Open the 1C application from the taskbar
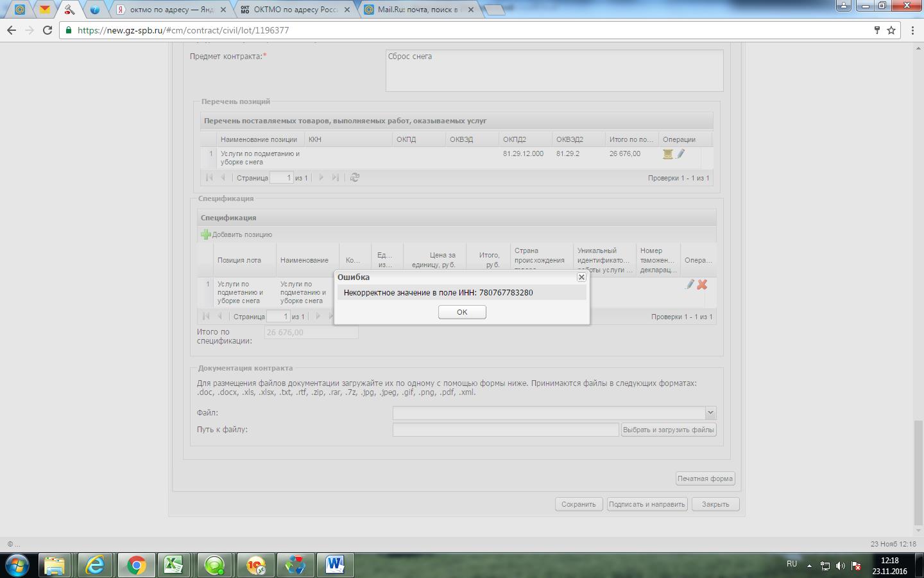The height and width of the screenshot is (578, 924). tap(255, 565)
